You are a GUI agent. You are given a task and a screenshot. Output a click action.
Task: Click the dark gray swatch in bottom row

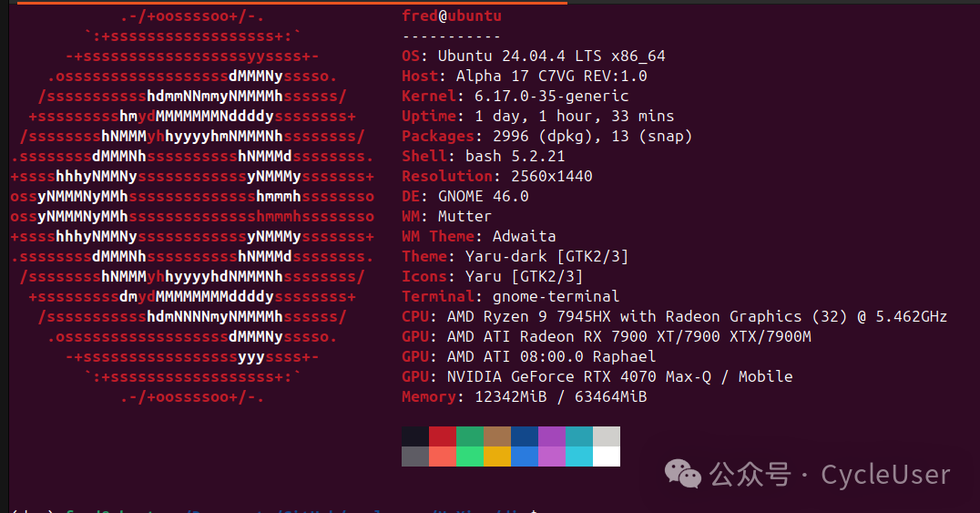pos(415,457)
